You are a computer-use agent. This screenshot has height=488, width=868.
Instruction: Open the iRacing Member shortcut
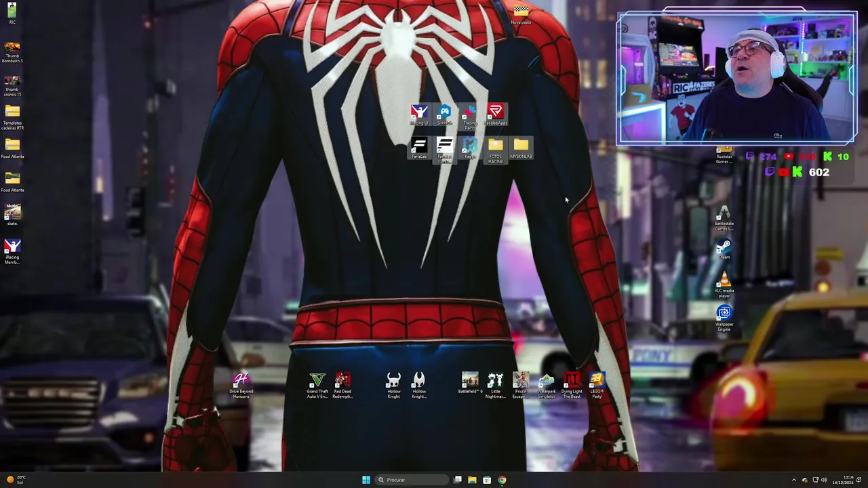click(12, 251)
